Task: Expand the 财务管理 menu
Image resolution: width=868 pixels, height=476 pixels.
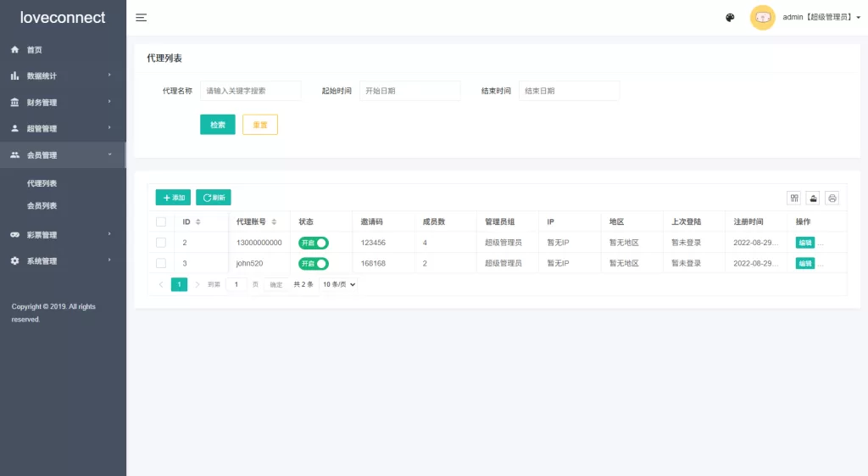Action: coord(63,102)
